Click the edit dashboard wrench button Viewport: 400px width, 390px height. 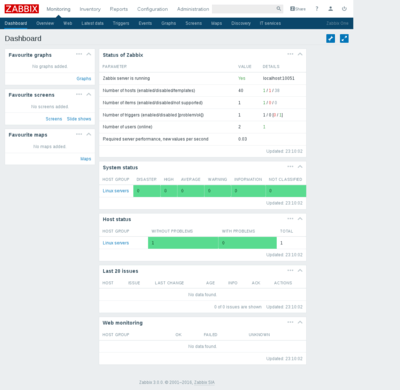[x=330, y=38]
